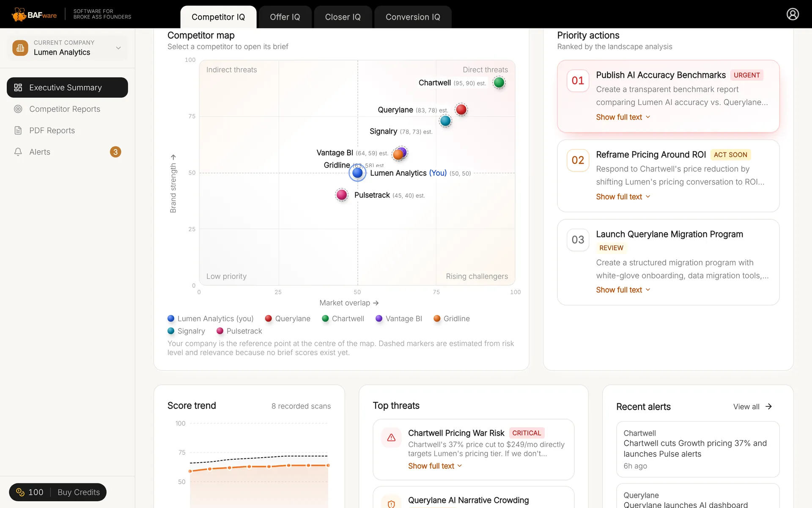Click the Chartwell legend entry

coord(343,318)
